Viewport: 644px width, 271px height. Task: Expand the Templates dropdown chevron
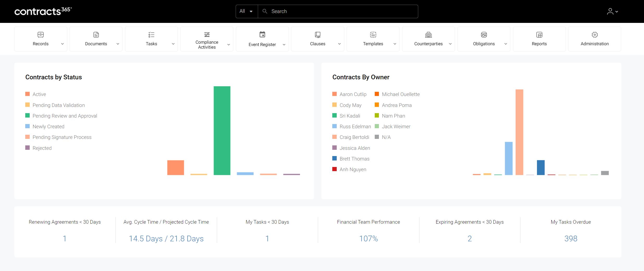tap(395, 44)
